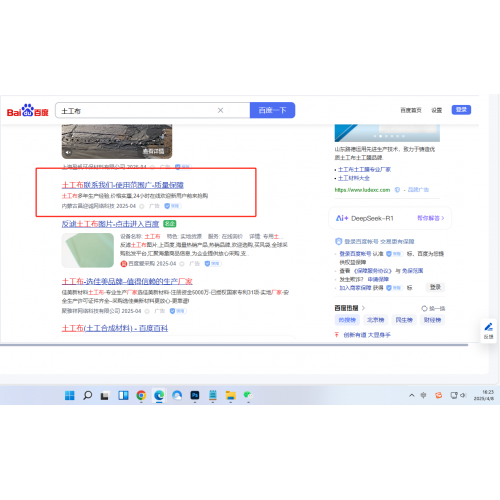
Task: Open taskbar Search magnifier
Action: click(x=88, y=395)
